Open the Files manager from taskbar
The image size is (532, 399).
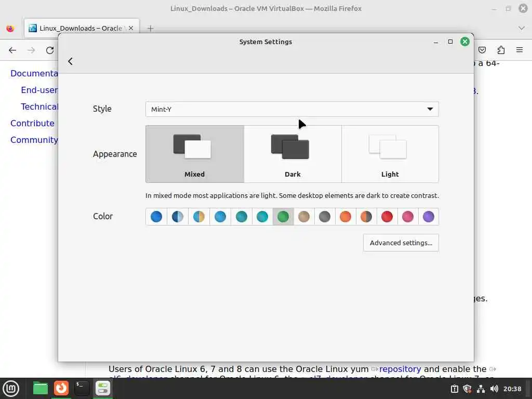pyautogui.click(x=41, y=389)
